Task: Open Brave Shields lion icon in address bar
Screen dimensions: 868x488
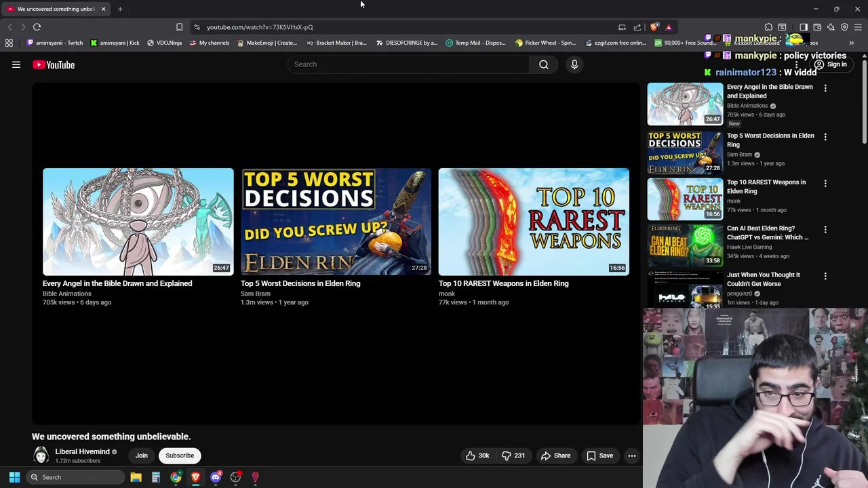Action: coord(654,27)
